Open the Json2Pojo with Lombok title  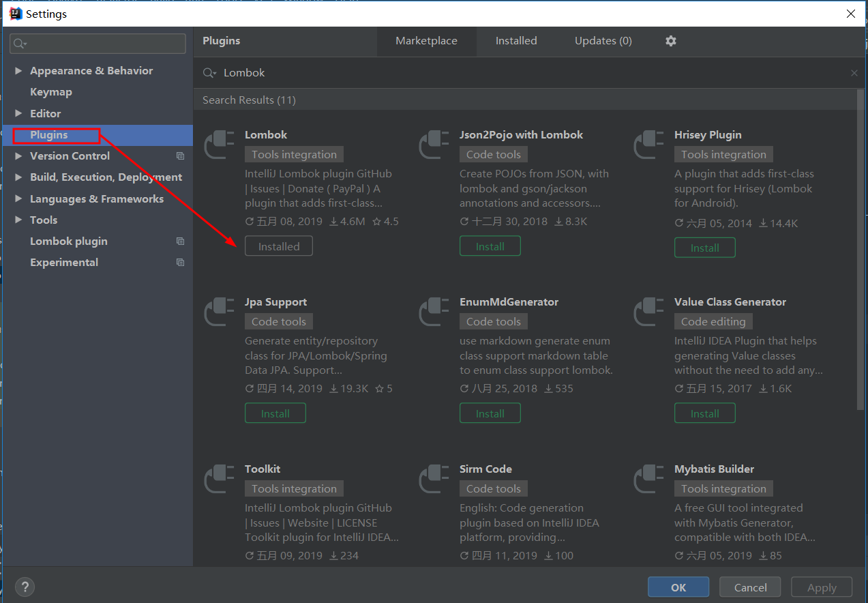pos(522,135)
